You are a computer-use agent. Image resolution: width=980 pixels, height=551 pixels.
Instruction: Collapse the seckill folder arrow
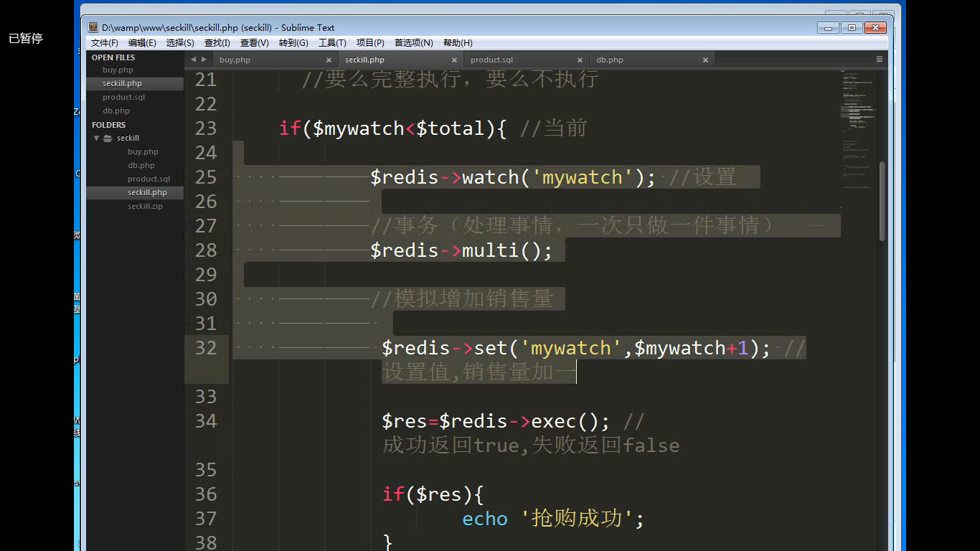(96, 138)
